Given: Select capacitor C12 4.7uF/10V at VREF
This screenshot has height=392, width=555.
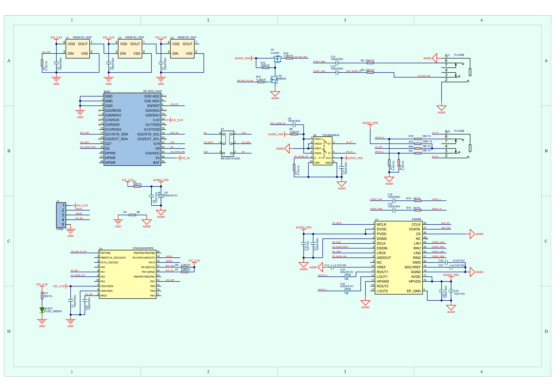Looking at the screenshot, I should click(332, 267).
